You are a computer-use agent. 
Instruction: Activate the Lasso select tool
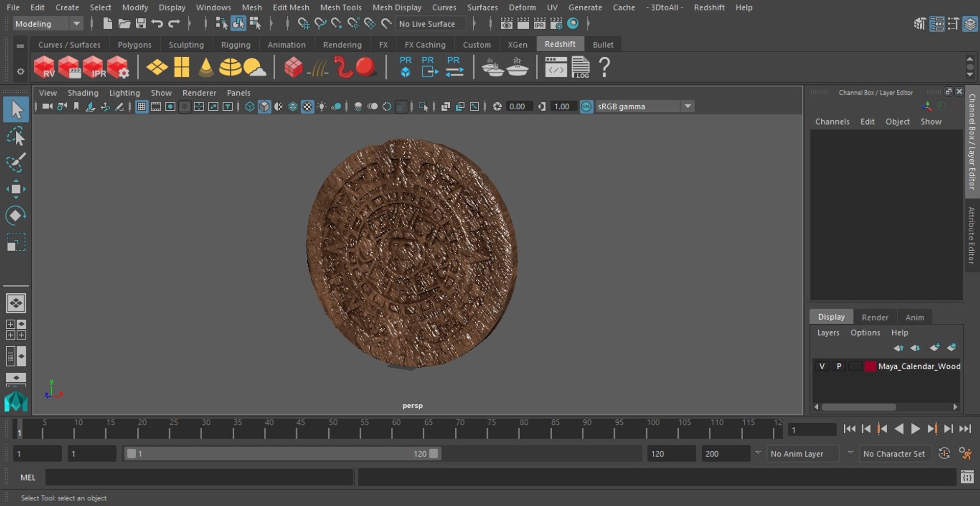[16, 136]
